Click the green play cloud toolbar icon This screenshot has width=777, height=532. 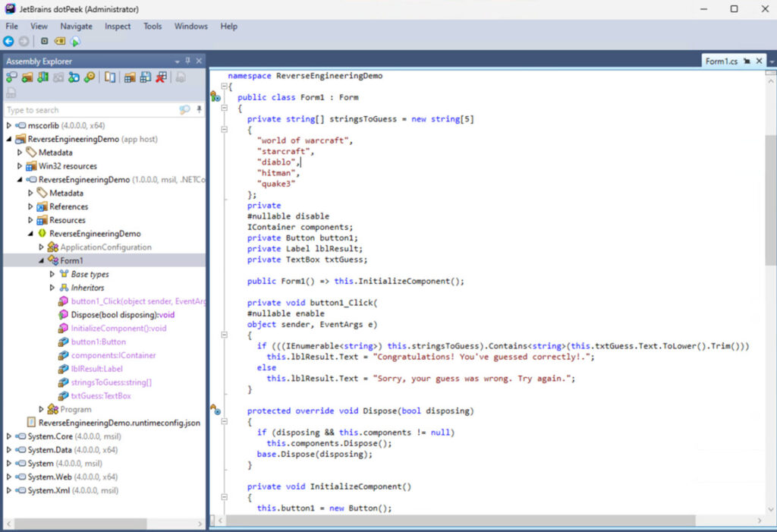click(x=75, y=42)
